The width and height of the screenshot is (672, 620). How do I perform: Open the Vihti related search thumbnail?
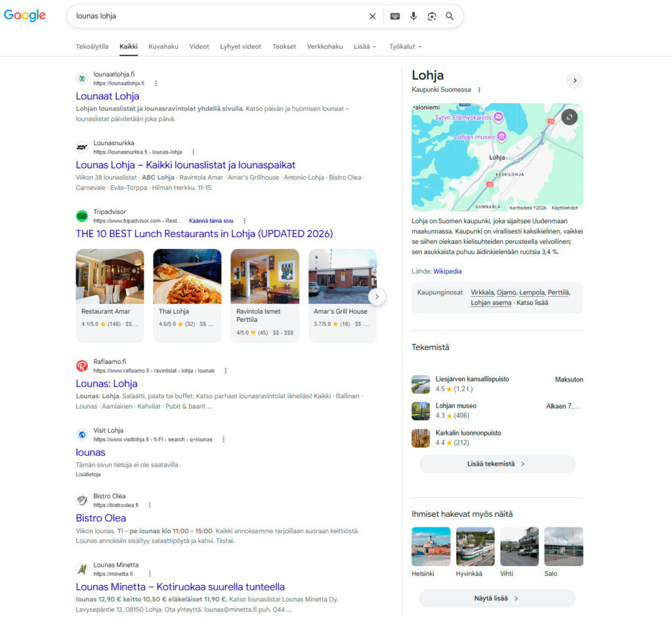click(x=520, y=546)
